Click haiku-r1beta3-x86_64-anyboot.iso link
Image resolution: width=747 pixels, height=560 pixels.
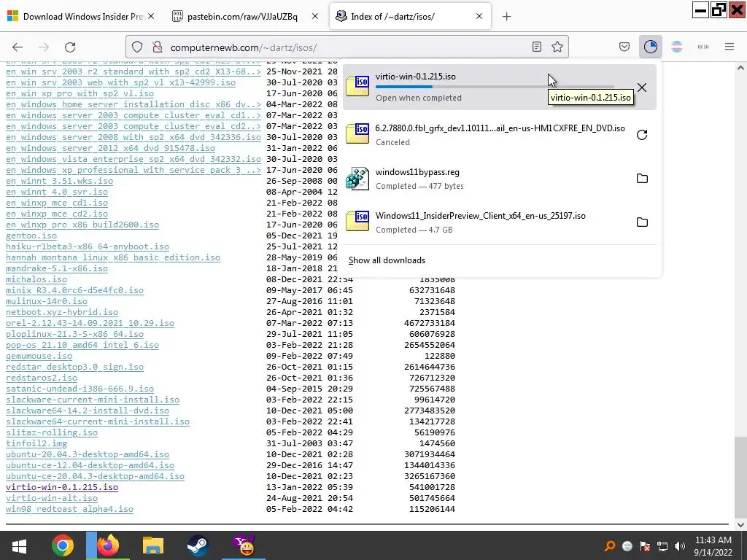[88, 246]
